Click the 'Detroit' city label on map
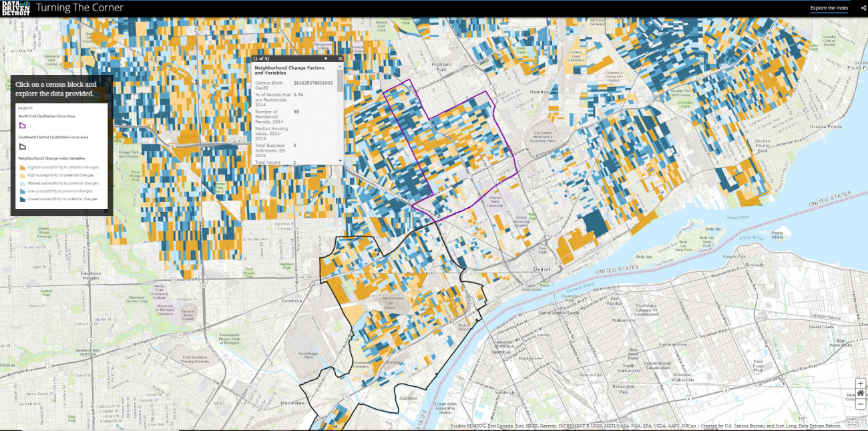The image size is (868, 431). 542,269
